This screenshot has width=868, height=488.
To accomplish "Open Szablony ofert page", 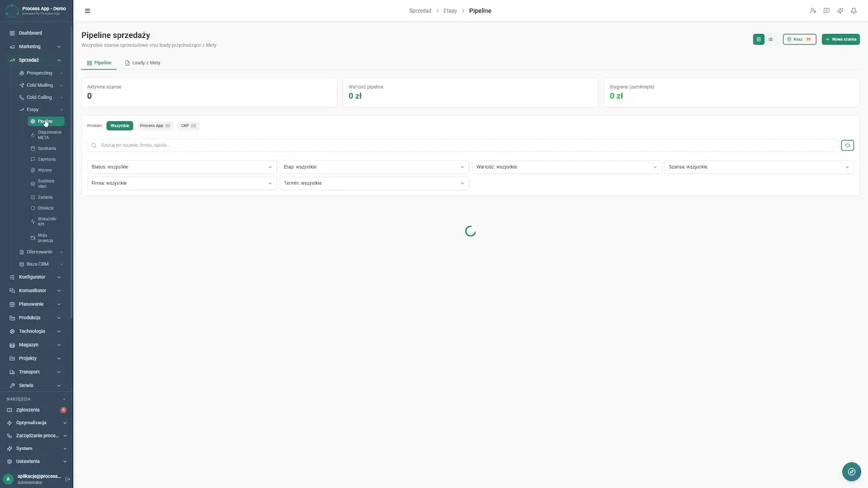I will (x=46, y=184).
